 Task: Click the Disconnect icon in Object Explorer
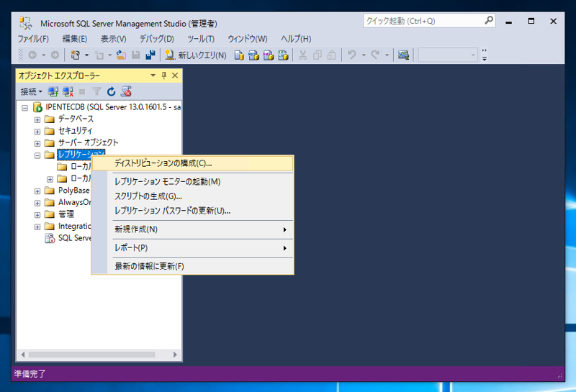click(68, 91)
